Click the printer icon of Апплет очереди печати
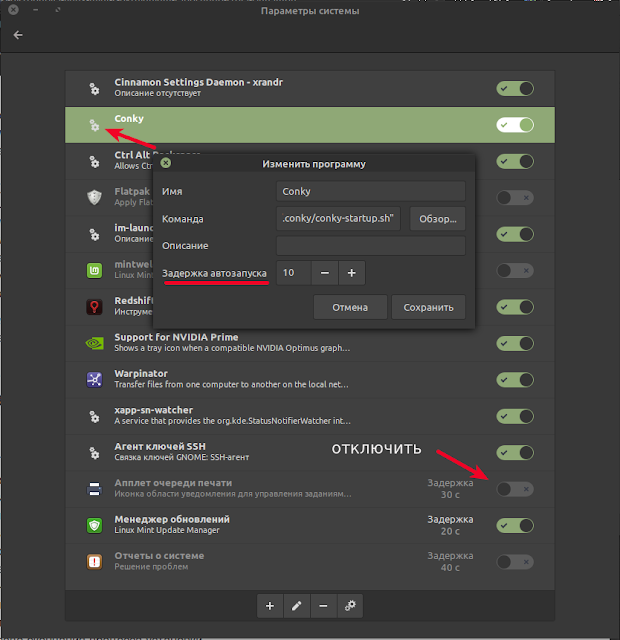Viewport: 620px width, 640px height. click(x=94, y=489)
